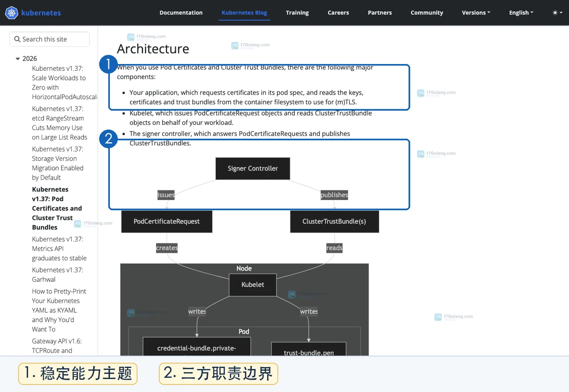The width and height of the screenshot is (569, 392).
Task: Open Partners in the top navigation
Action: 380,12
